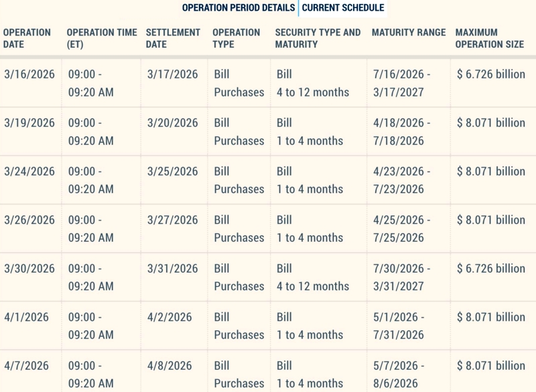Click the 4/8/2026 settlement date cell
This screenshot has width=536, height=392.
coord(169,366)
